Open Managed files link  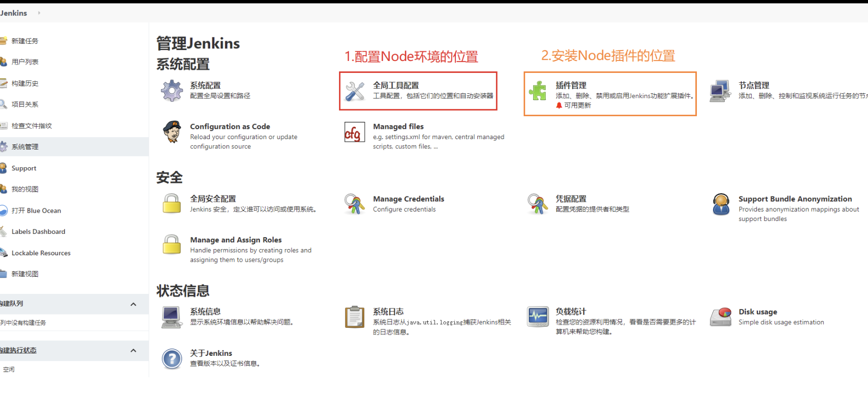coord(398,127)
